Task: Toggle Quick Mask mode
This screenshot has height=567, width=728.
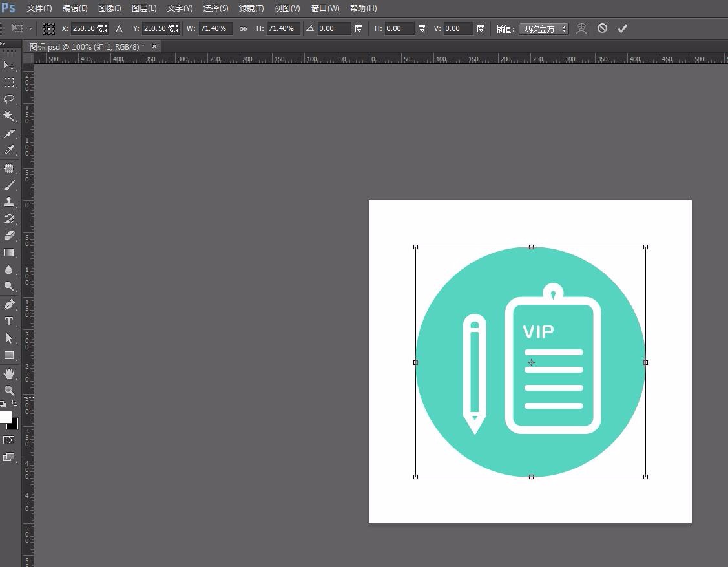Action: (9, 440)
